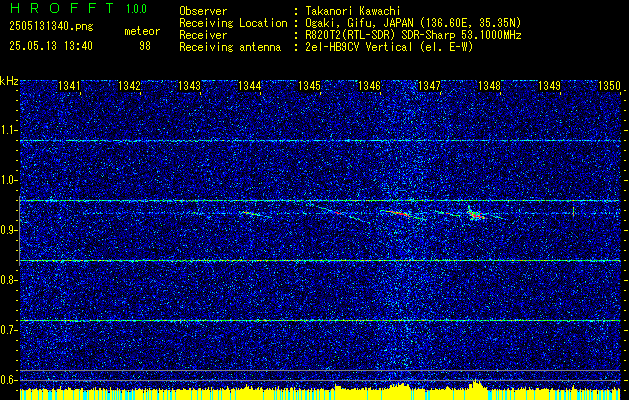
Task: Click the 0.6 kHz axis label
Action: [x=9, y=380]
